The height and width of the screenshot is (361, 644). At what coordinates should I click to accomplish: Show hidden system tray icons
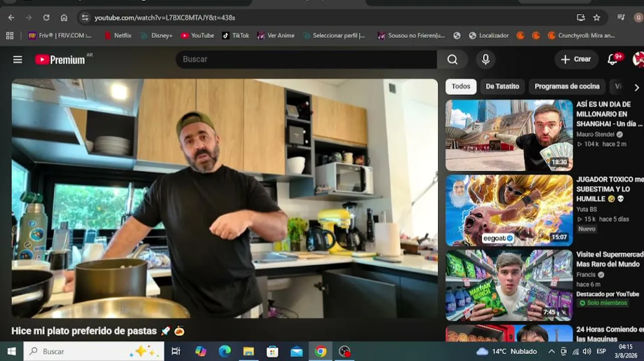552,351
